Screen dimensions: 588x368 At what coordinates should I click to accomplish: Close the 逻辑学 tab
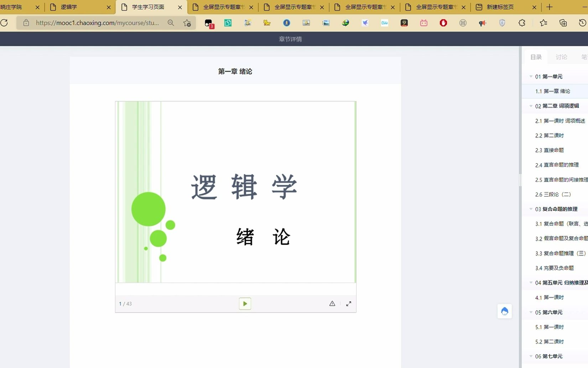tap(109, 7)
